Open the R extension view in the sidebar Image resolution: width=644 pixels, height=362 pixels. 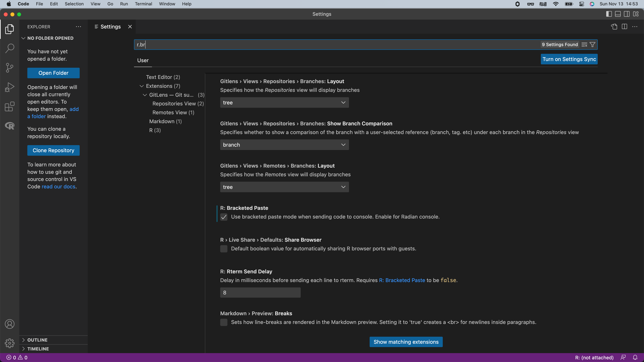(x=10, y=126)
